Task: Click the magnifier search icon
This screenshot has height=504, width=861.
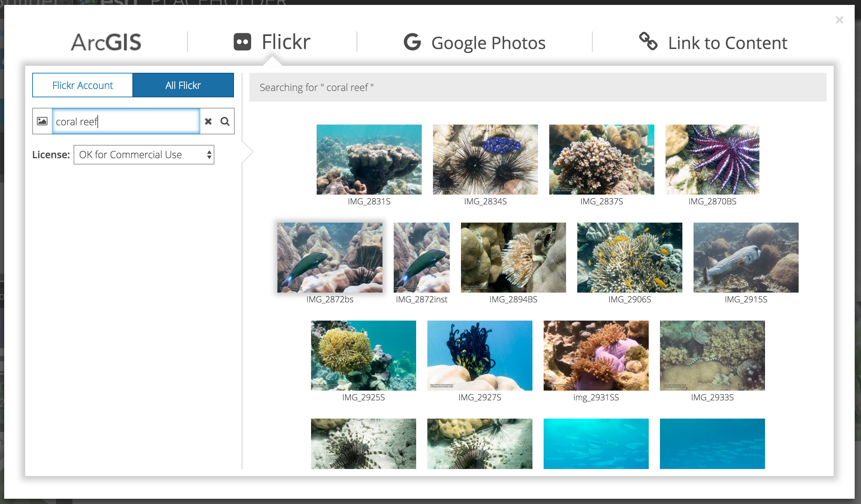Action: [225, 121]
